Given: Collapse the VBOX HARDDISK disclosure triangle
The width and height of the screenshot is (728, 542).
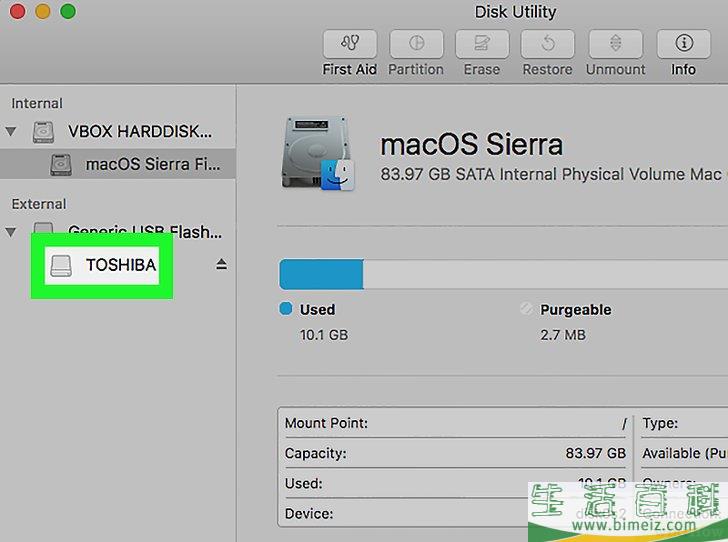Looking at the screenshot, I should coord(11,131).
